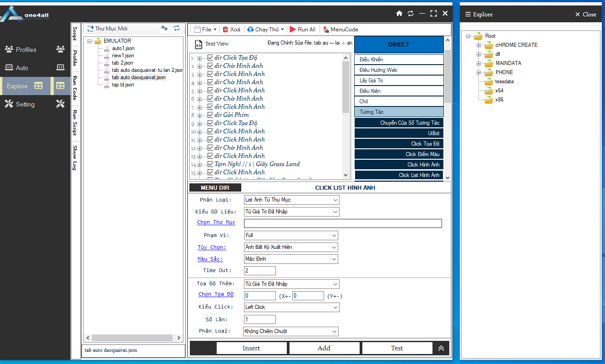The image size is (605, 364).
Task: Uncheck the row 1 dir Click Tọa Độ checkbox
Action: [x=210, y=58]
